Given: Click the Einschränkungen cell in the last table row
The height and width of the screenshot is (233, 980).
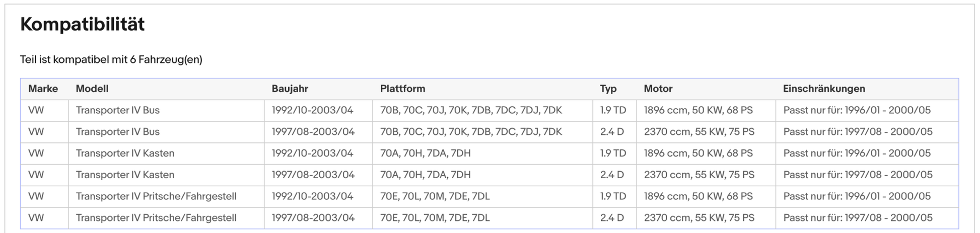Looking at the screenshot, I should (x=858, y=218).
